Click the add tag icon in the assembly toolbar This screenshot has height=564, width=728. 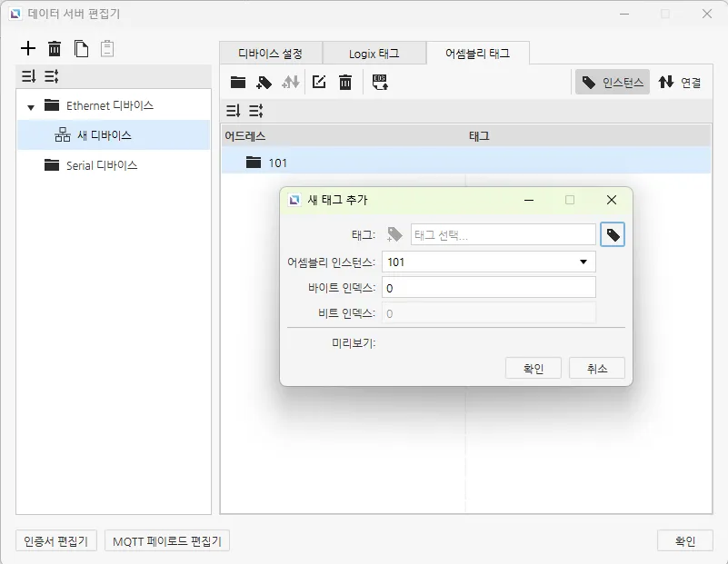pos(264,83)
